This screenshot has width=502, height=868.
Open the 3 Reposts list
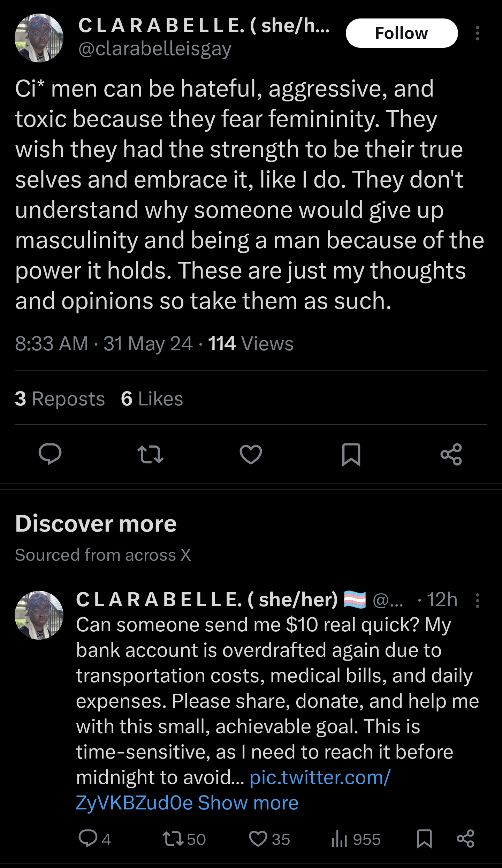pyautogui.click(x=60, y=398)
